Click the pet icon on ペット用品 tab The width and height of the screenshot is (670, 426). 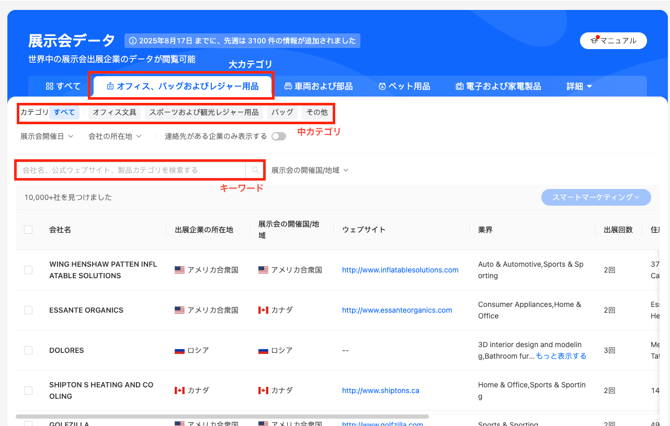click(382, 87)
